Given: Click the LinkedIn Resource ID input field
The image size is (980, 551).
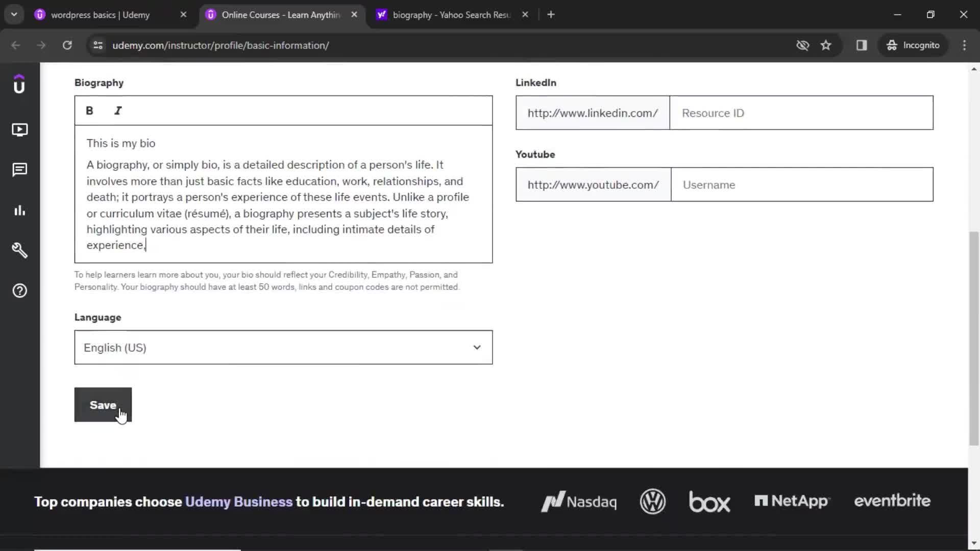Looking at the screenshot, I should [x=802, y=113].
